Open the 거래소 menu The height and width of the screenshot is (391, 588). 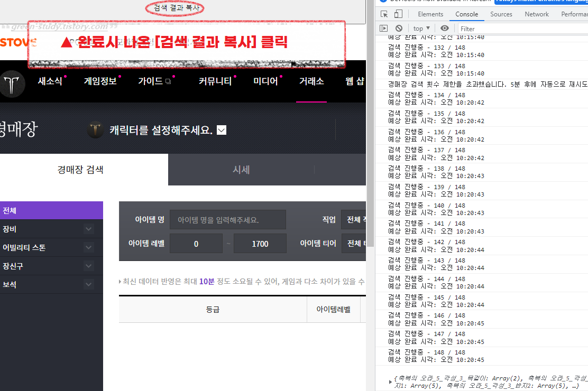tap(311, 81)
